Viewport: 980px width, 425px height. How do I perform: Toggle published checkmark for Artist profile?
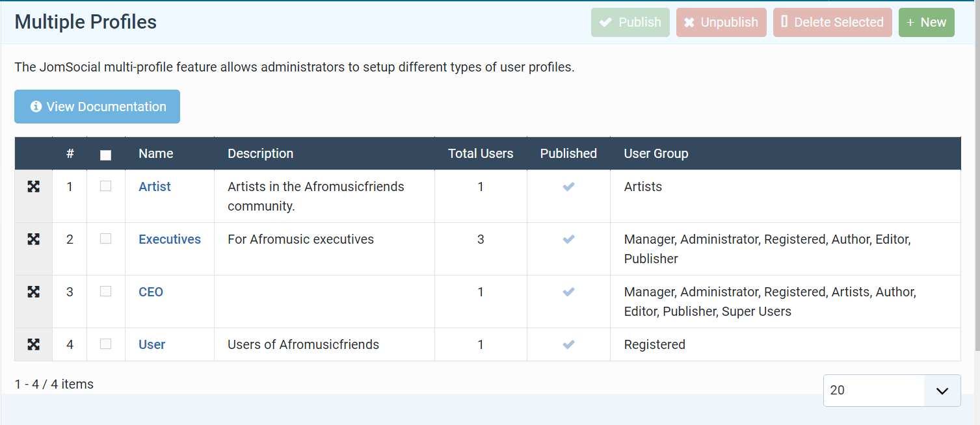[568, 187]
